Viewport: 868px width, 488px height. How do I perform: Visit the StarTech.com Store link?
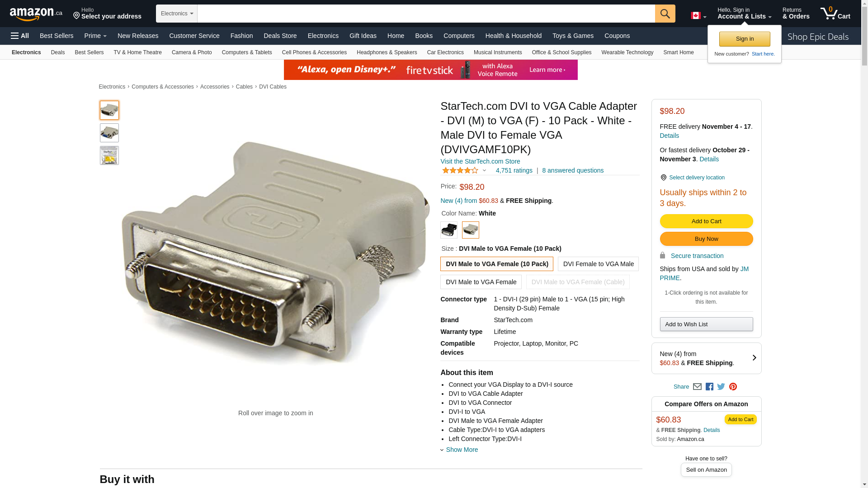[x=480, y=161]
